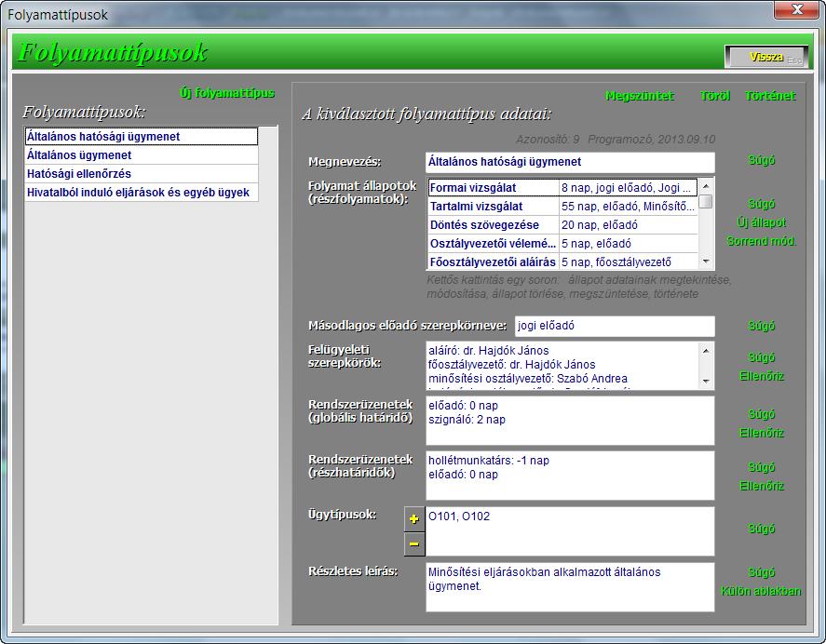The height and width of the screenshot is (644, 826).
Task: Click the yellow plus icon beside Ügytípusok
Action: (x=414, y=519)
